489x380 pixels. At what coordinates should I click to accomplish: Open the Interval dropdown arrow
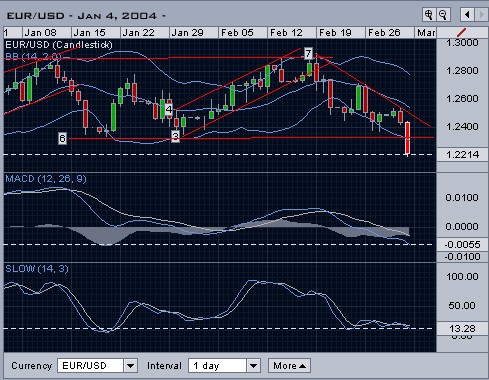253,366
